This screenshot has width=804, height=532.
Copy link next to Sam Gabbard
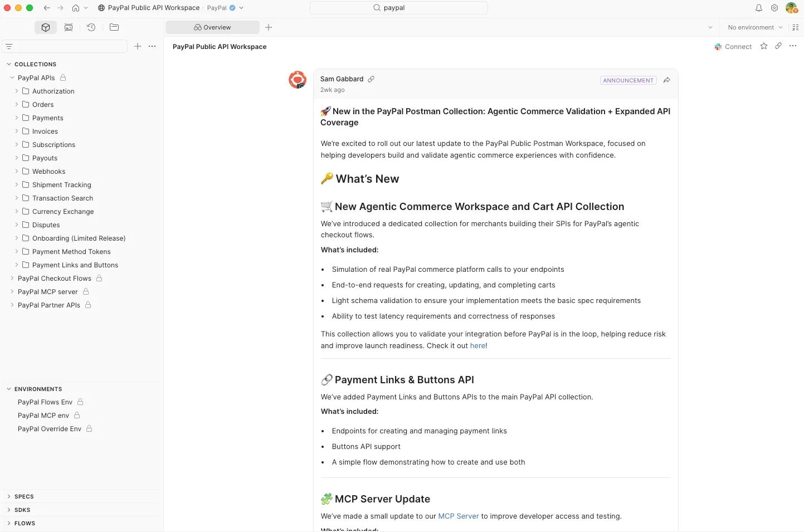pos(371,79)
